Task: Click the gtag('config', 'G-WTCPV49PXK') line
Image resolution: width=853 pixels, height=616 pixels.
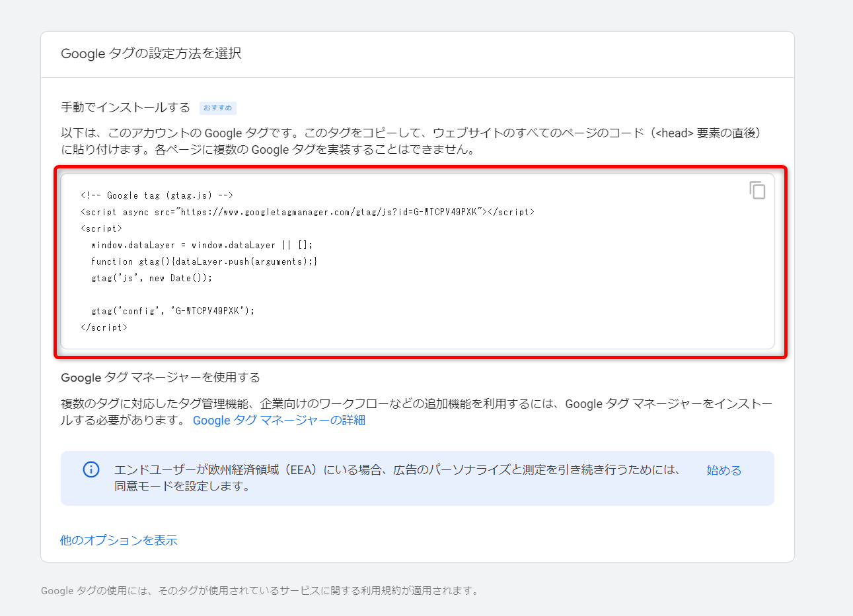Action: [x=173, y=311]
